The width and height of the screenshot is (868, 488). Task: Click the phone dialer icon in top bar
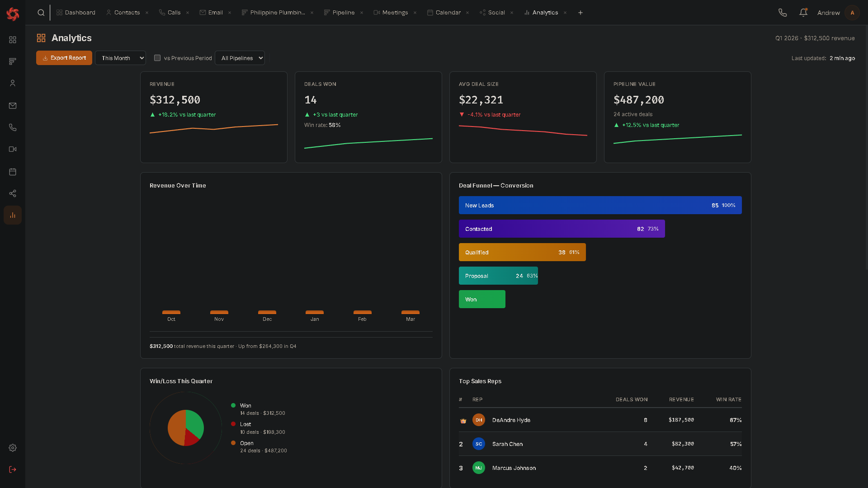click(x=783, y=13)
